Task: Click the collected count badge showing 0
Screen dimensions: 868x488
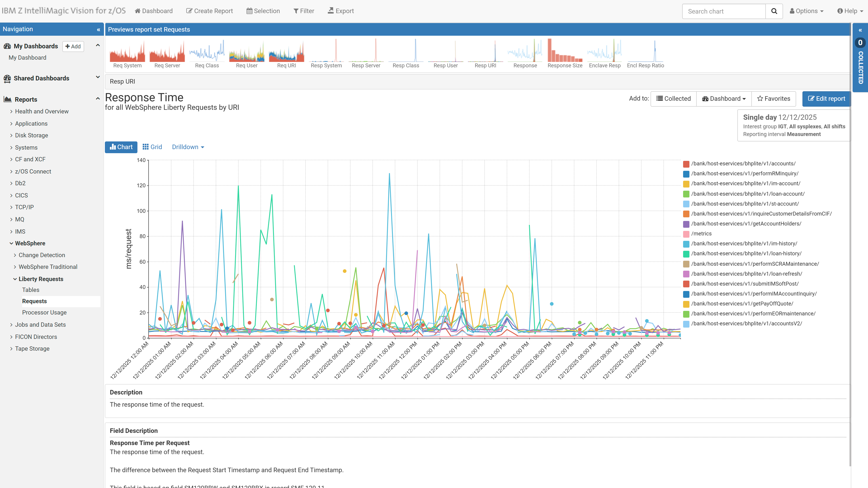Action: (x=860, y=43)
